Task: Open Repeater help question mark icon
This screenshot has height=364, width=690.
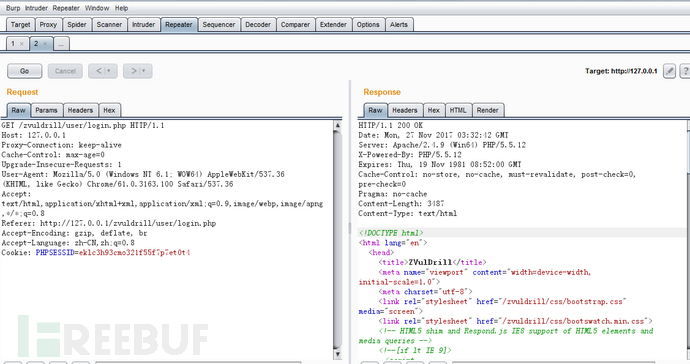Action: coord(685,71)
